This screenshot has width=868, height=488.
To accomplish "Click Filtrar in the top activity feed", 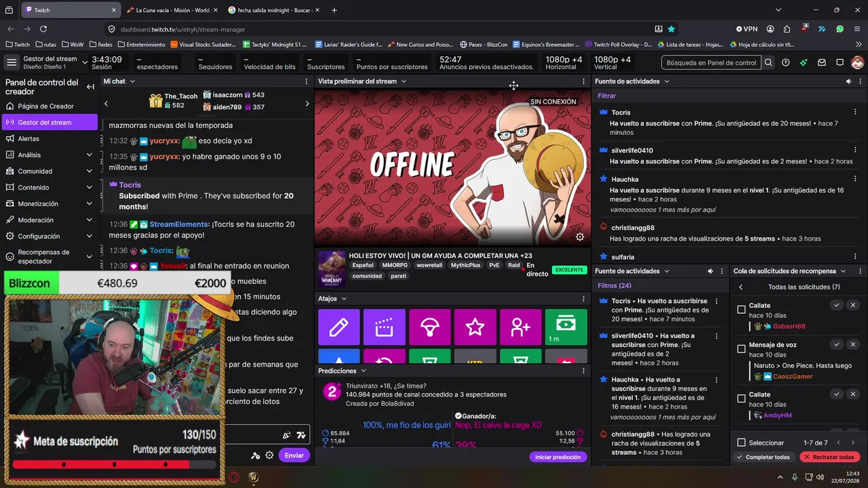I will click(x=607, y=96).
